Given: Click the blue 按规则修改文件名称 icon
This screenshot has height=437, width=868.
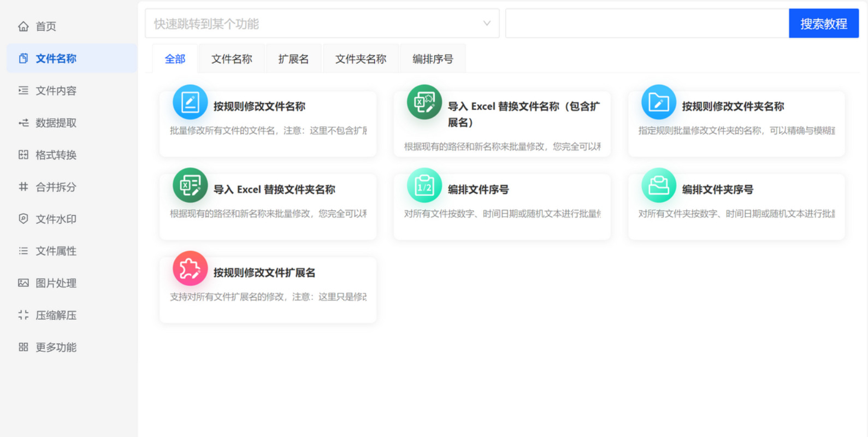Looking at the screenshot, I should click(x=190, y=102).
